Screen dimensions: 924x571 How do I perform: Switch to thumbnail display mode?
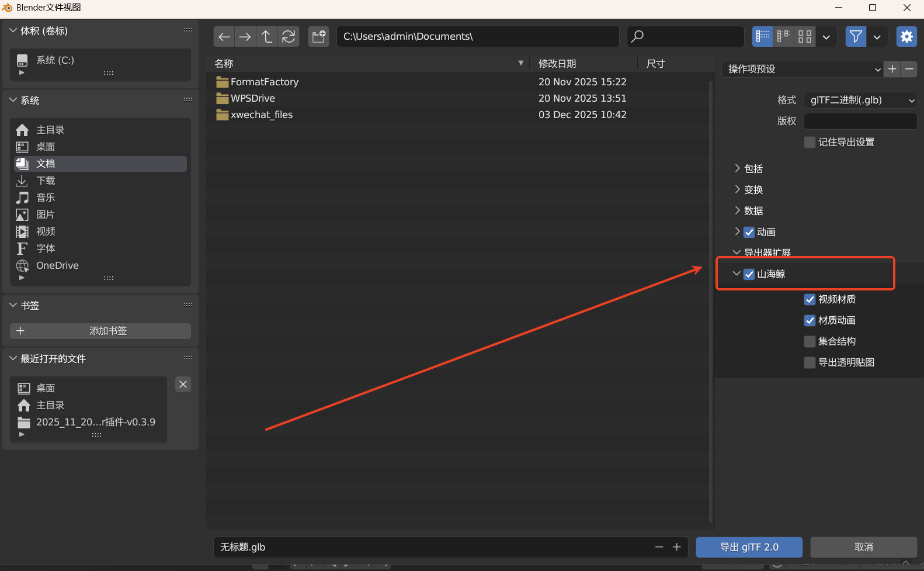pos(805,37)
